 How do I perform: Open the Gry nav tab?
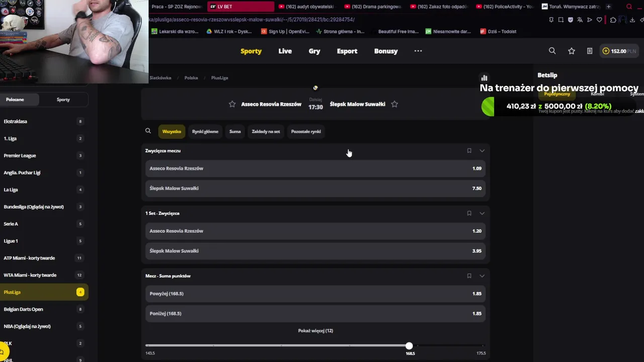click(314, 51)
